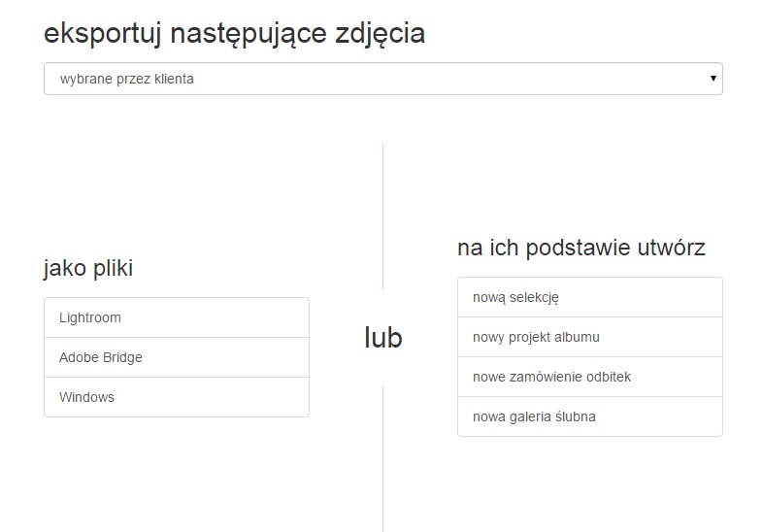The image size is (763, 532).
Task: Click the word 'eksportuj' in the main heading
Action: pos(103,33)
